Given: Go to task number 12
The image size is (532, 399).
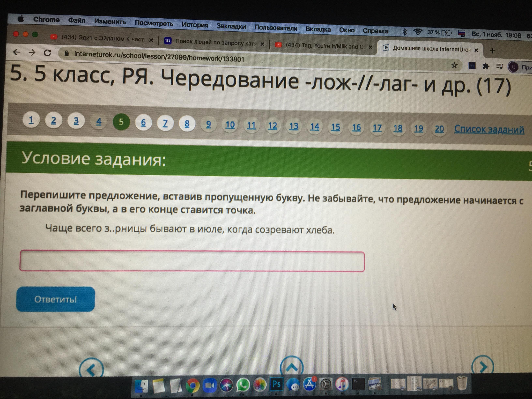Looking at the screenshot, I should pyautogui.click(x=273, y=126).
